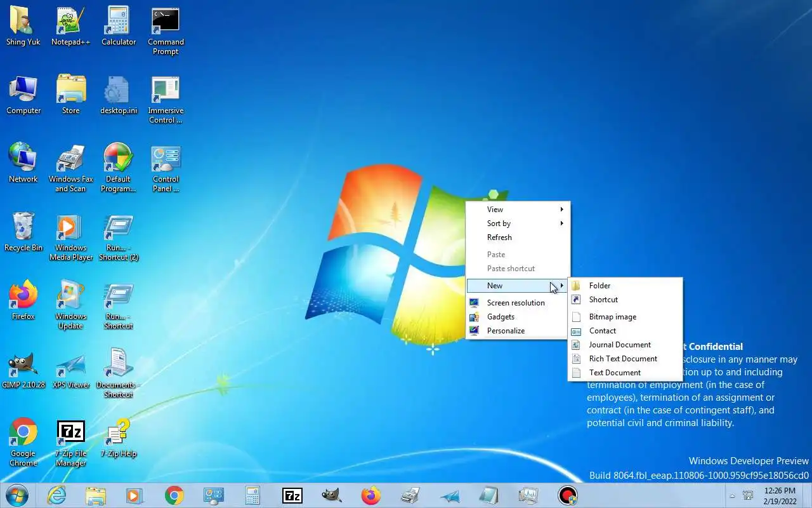The width and height of the screenshot is (812, 508).
Task: Click the Network desktop icon
Action: pos(23,164)
